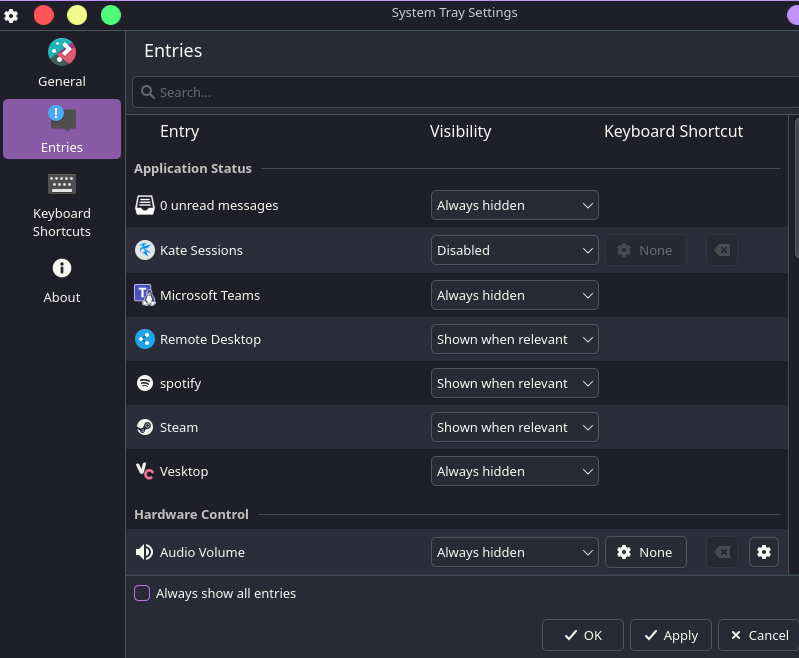Enable Always show all entries checkbox
799x658 pixels.
(142, 593)
